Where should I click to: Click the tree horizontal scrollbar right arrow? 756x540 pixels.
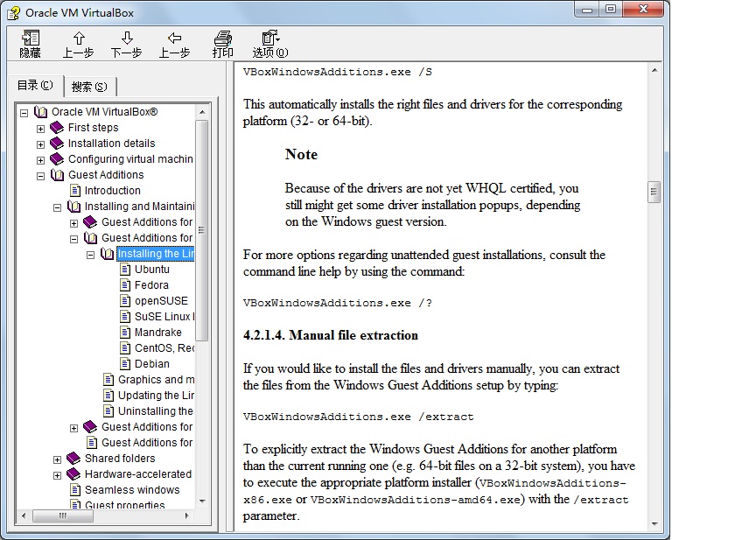(187, 515)
